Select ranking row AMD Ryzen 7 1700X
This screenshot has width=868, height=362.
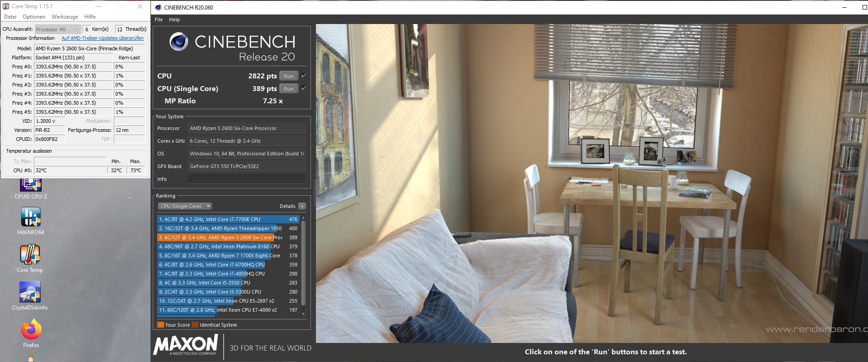coord(228,256)
